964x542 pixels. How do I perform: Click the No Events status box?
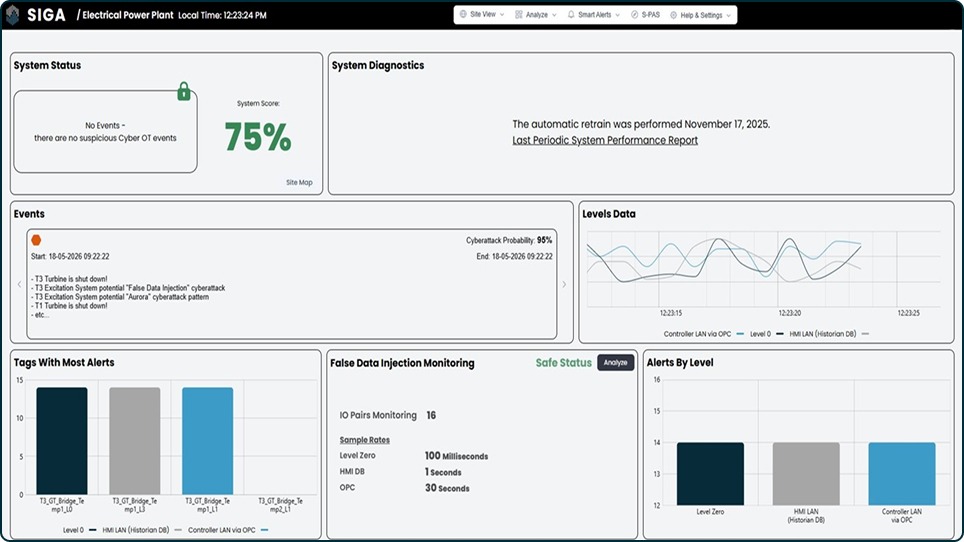coord(105,132)
